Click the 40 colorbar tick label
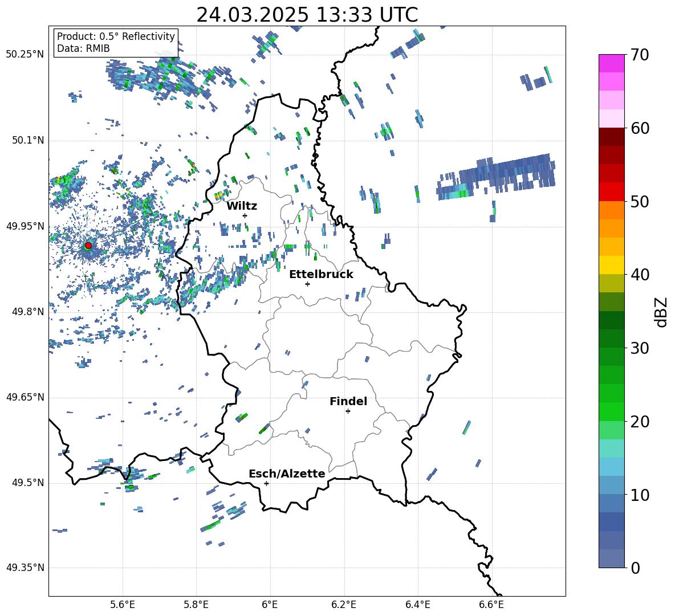This screenshot has height=616, width=675. [x=640, y=275]
